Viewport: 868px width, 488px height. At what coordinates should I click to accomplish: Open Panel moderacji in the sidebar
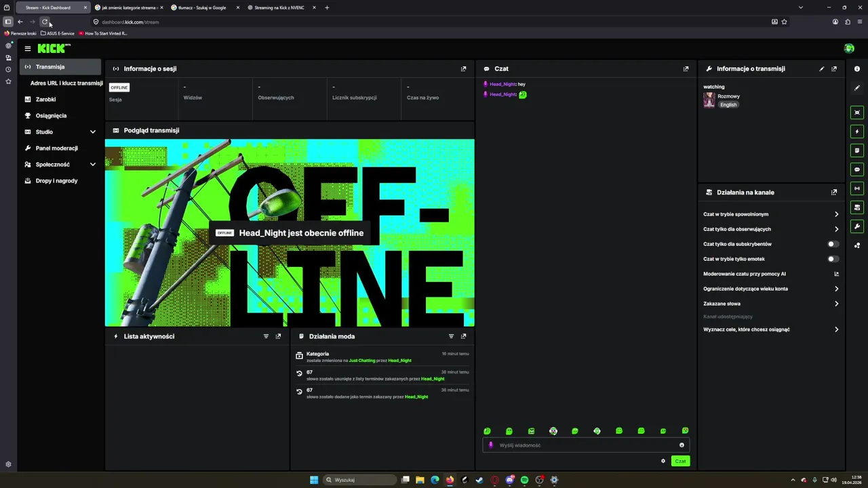point(56,148)
